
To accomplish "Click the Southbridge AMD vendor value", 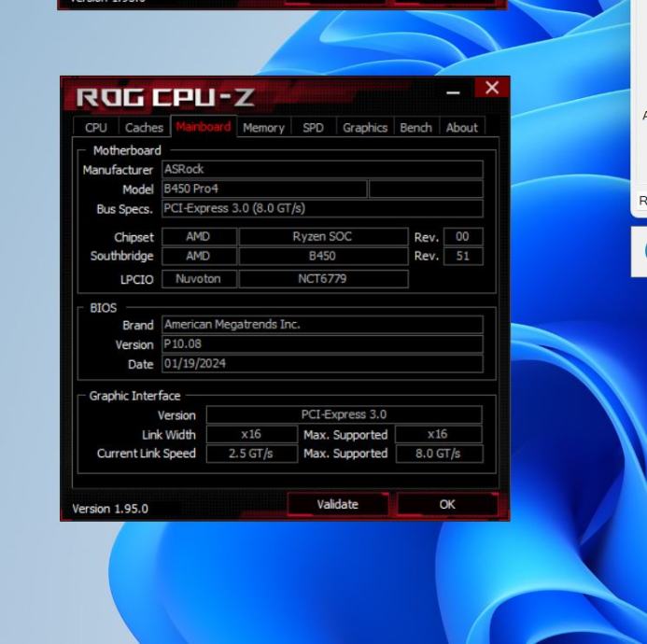I will tap(199, 256).
